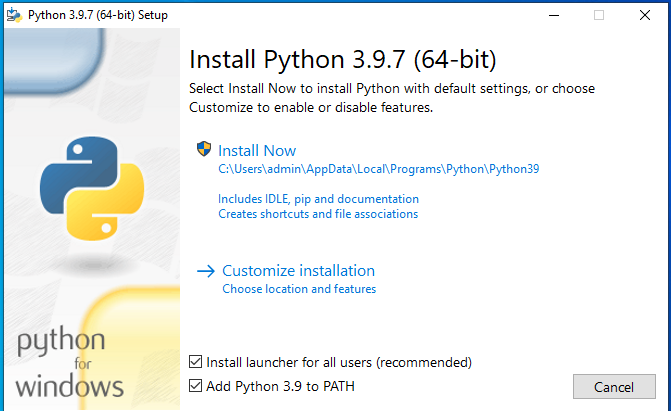Screen dimensions: 671x411
Task: Click the arrow icon next to Customize installation
Action: click(205, 271)
